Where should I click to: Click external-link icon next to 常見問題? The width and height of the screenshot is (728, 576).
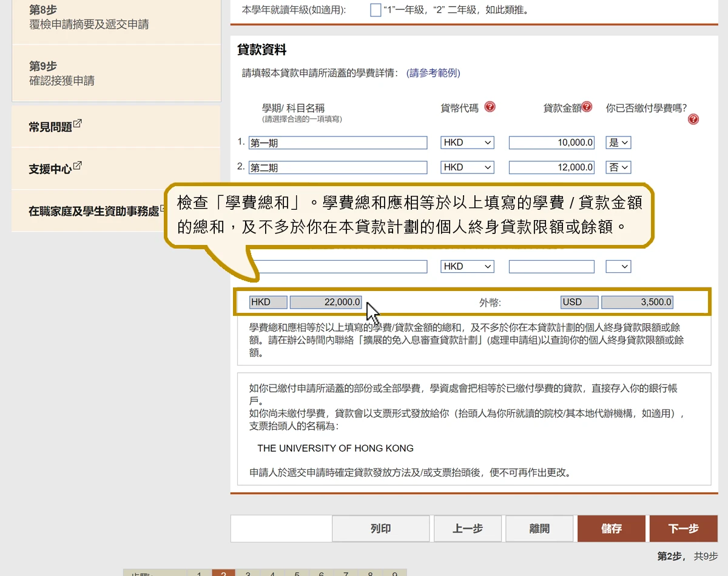pyautogui.click(x=78, y=124)
